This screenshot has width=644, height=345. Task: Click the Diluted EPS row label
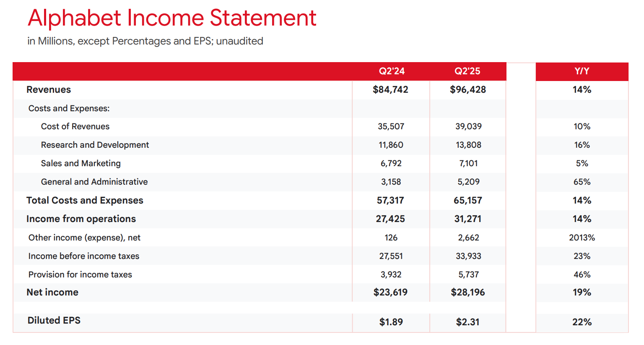[54, 320]
